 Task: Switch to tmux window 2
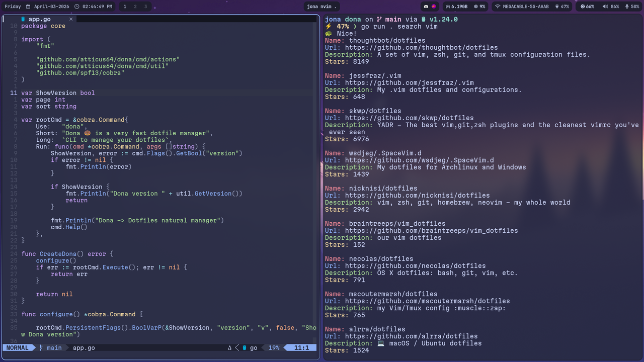click(134, 7)
